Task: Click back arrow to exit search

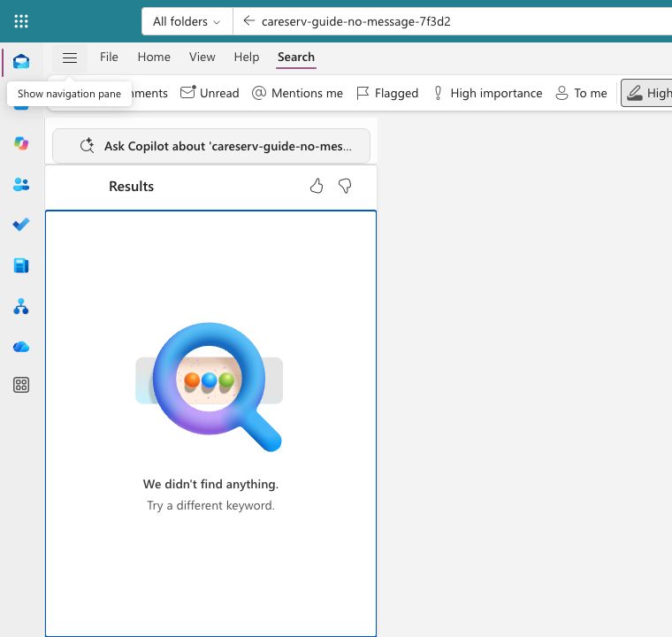Action: pyautogui.click(x=249, y=20)
